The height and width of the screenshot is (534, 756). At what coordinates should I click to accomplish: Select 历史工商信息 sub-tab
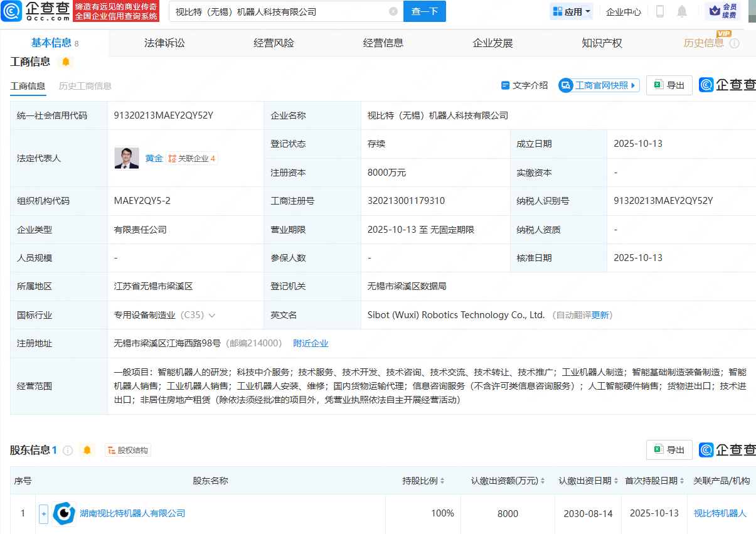click(85, 86)
